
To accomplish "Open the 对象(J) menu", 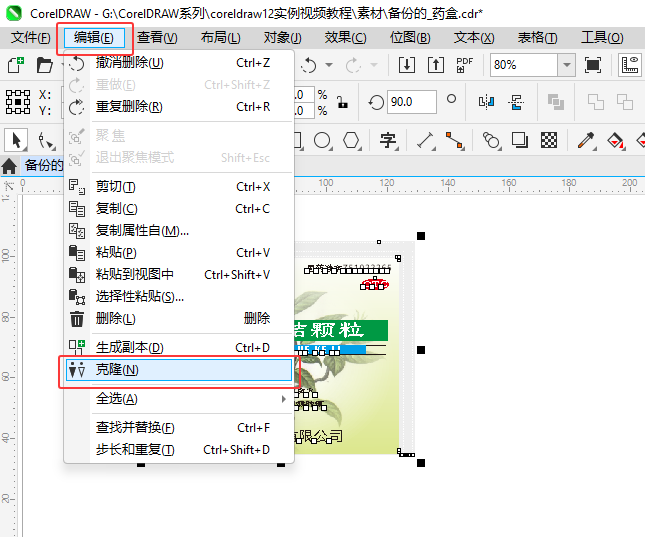I will click(283, 38).
